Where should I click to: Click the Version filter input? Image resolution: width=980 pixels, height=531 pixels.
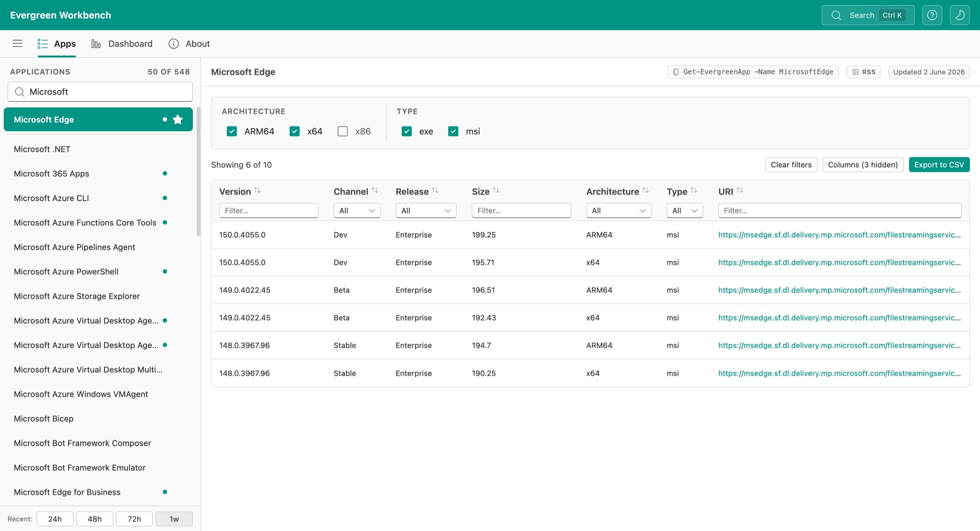click(x=269, y=210)
